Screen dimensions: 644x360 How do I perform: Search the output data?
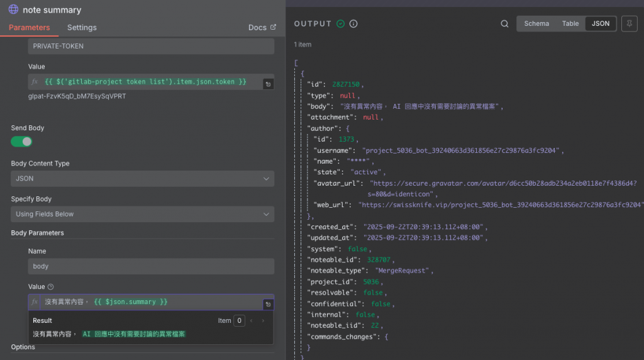coord(504,24)
